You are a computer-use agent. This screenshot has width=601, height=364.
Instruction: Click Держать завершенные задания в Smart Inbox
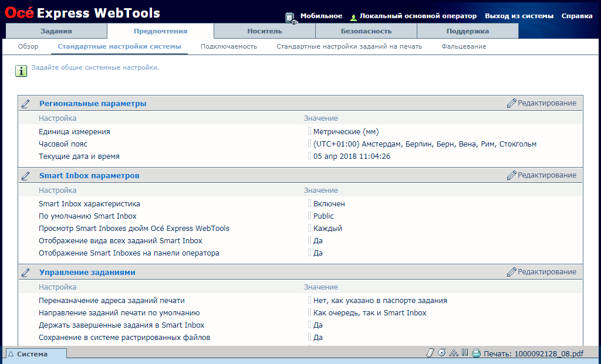(121, 325)
